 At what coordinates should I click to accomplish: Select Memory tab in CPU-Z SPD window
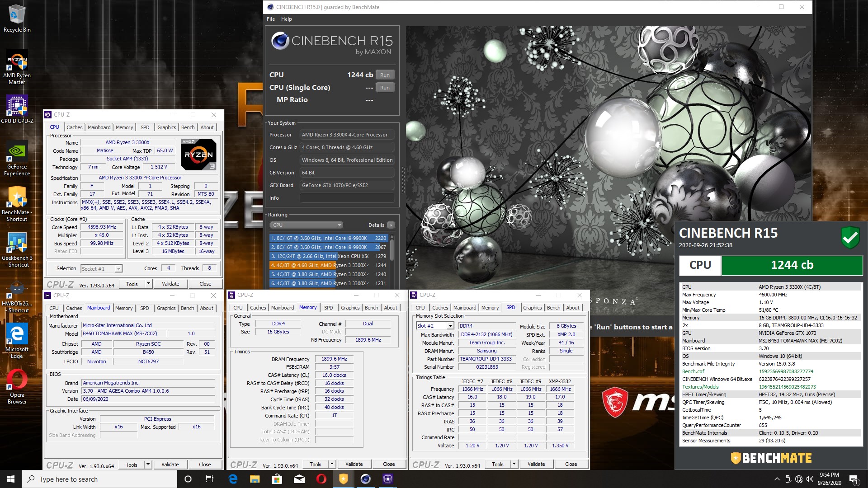click(x=490, y=308)
